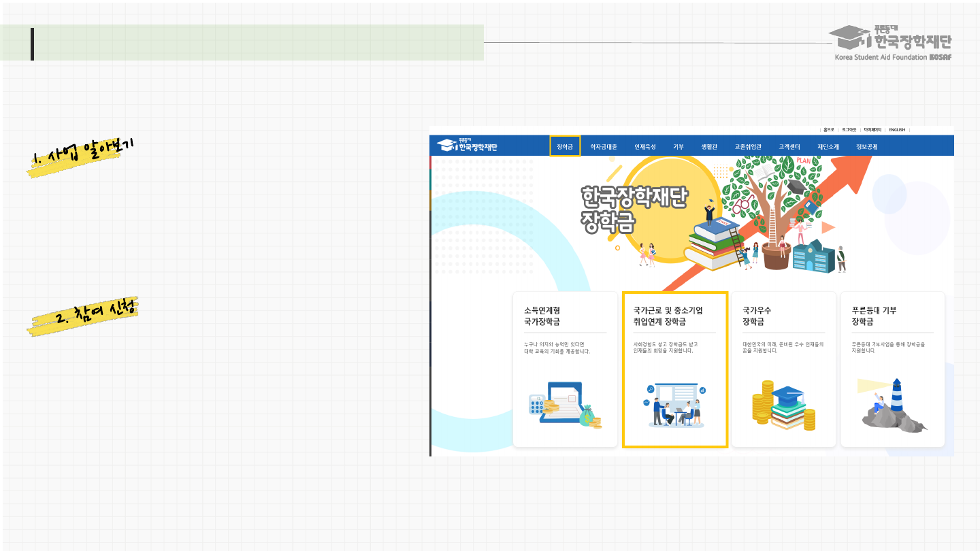Viewport: 980px width, 551px height.
Task: Open the 학자금대출 menu item
Action: [604, 146]
